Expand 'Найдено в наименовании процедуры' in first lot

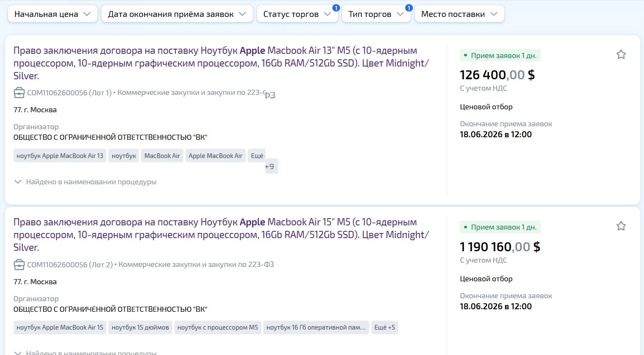pyautogui.click(x=85, y=182)
